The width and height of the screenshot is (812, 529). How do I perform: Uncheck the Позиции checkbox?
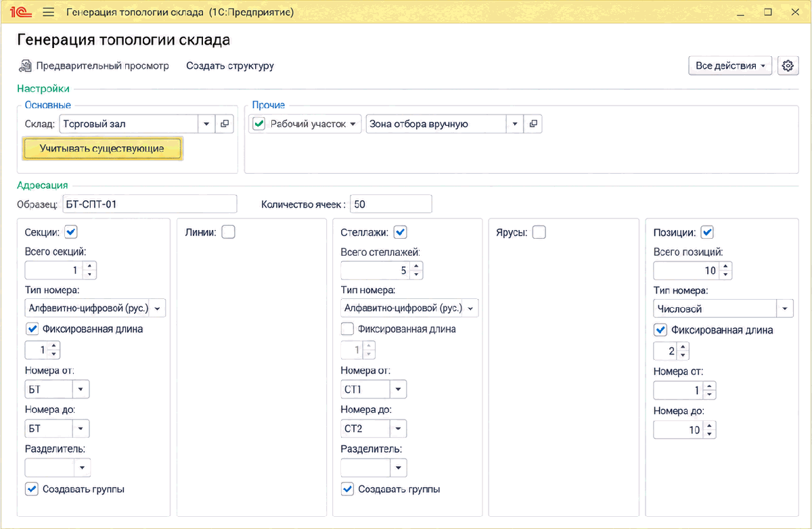[707, 232]
